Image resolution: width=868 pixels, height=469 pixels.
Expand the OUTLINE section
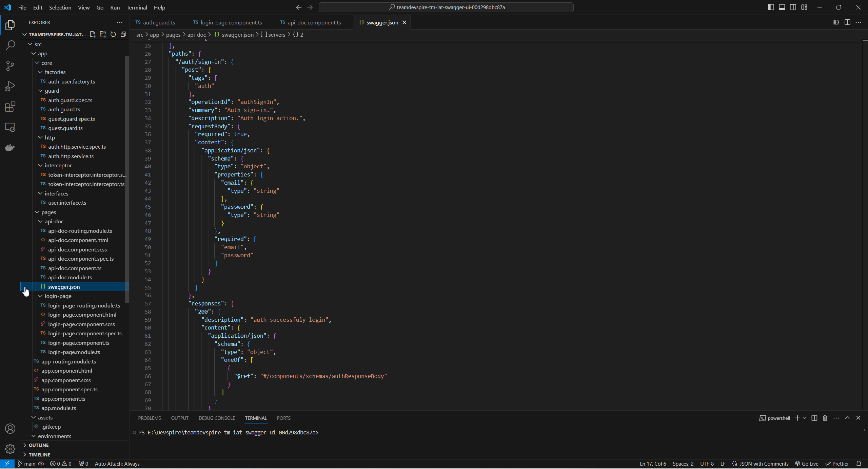click(39, 445)
